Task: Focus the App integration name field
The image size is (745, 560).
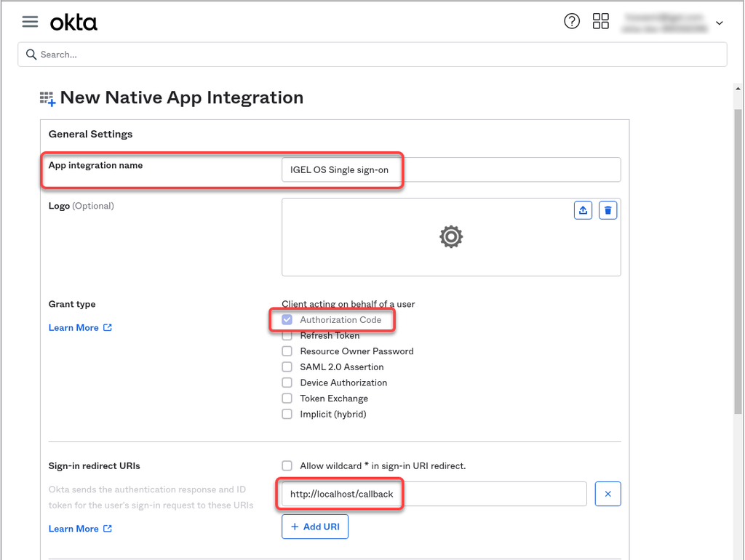Action: [451, 169]
